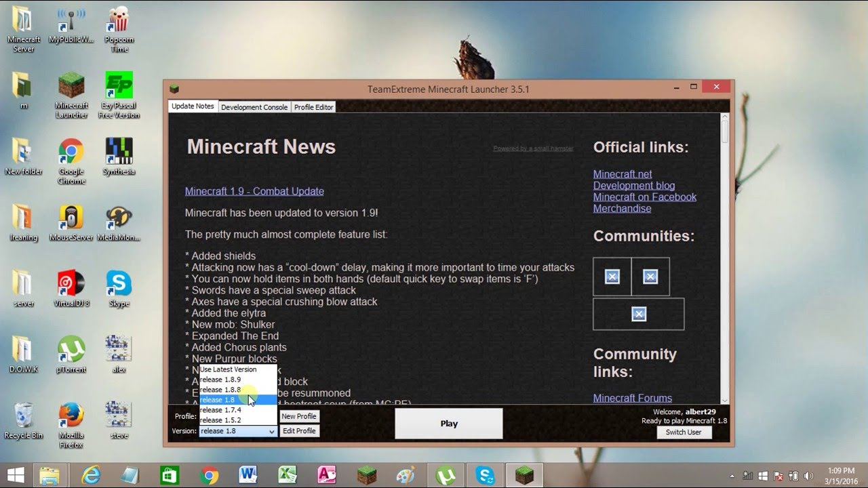868x488 pixels.
Task: Click the news panel vertical scrollbar
Action: coord(725,259)
